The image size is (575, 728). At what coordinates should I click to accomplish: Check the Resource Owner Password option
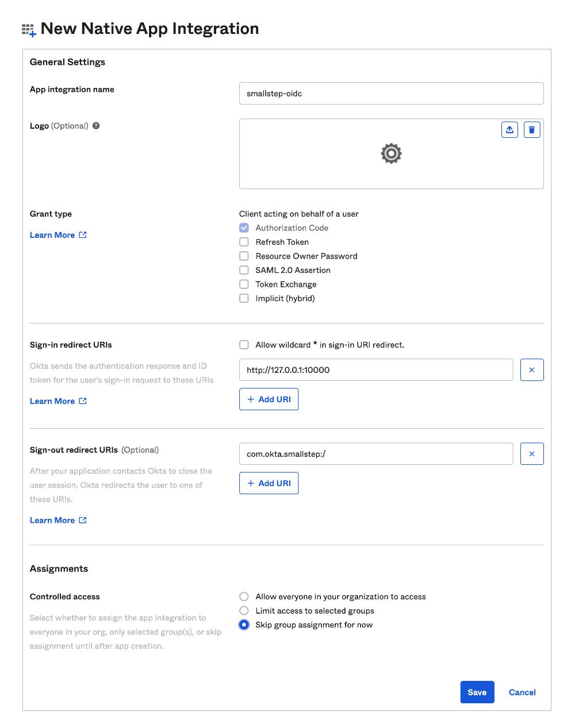pyautogui.click(x=244, y=256)
